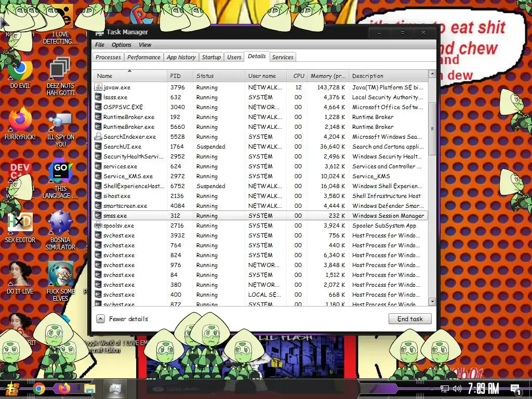Switch to the Performance tab
532x399 pixels.
[x=143, y=57]
